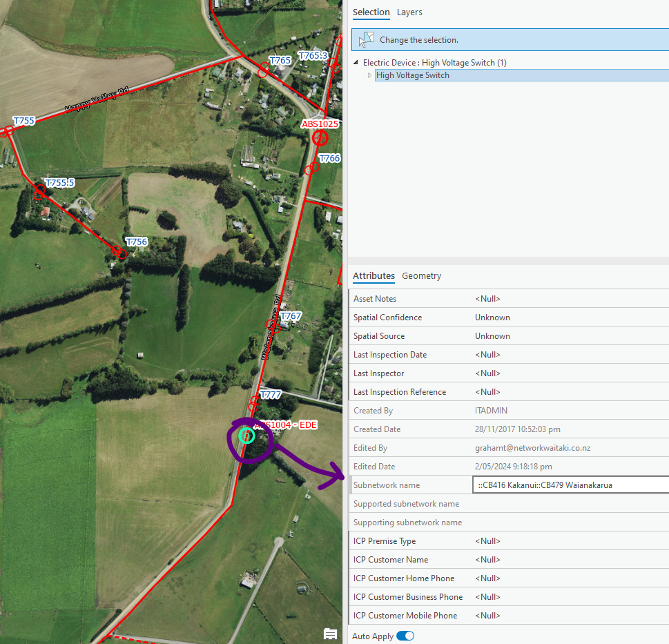Select the T755 device symbol on the map
This screenshot has width=669, height=644.
[x=8, y=130]
